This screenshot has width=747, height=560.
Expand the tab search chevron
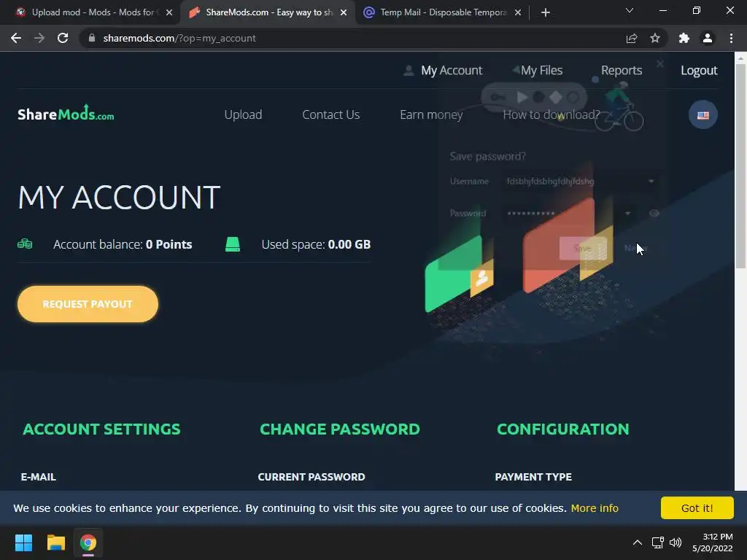[630, 10]
